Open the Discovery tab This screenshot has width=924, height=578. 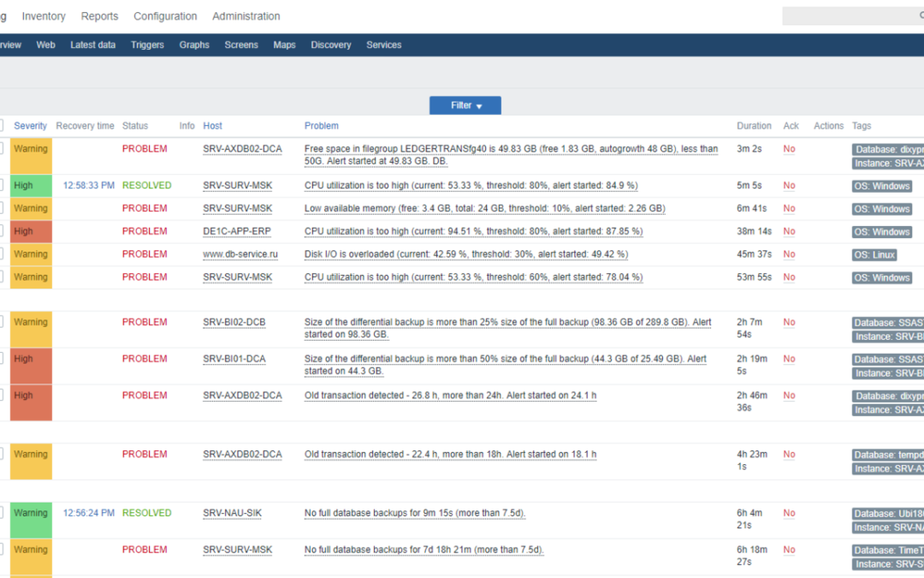pos(330,45)
